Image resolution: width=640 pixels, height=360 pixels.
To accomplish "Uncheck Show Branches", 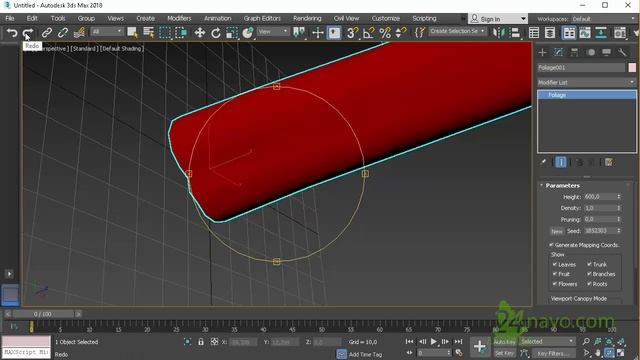I will (589, 274).
